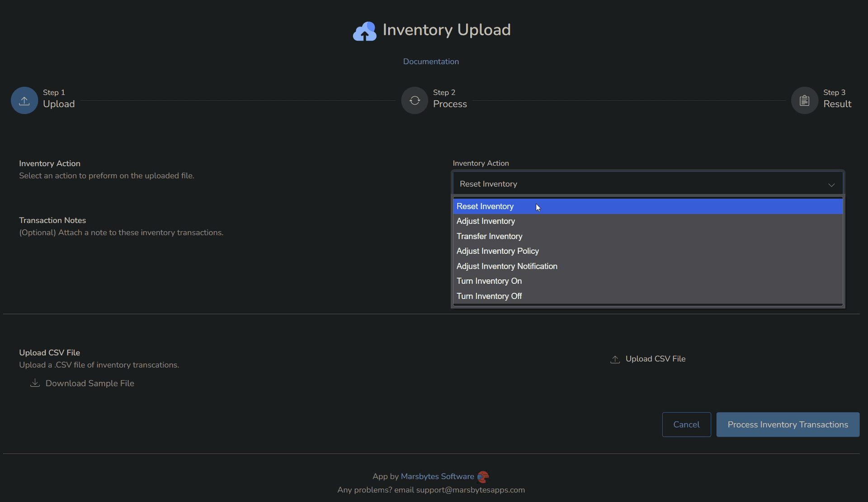
Task: Click the planet icon beside Marsbytes Software
Action: pyautogui.click(x=483, y=476)
